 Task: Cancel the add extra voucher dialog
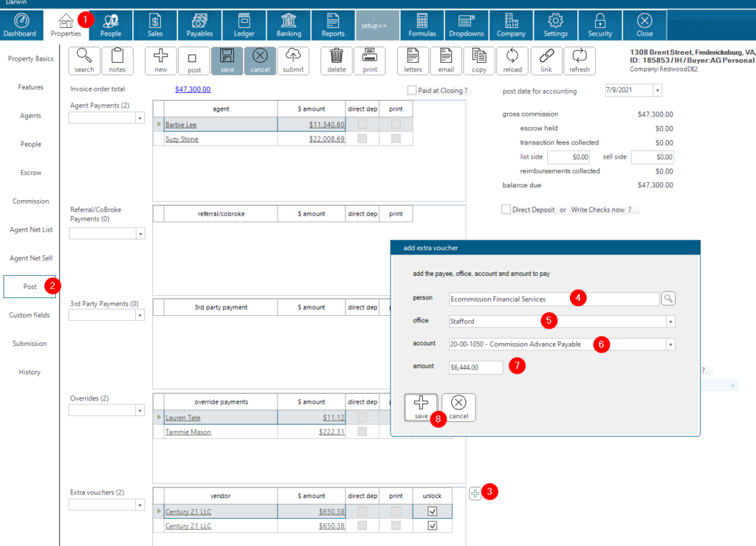(x=458, y=407)
